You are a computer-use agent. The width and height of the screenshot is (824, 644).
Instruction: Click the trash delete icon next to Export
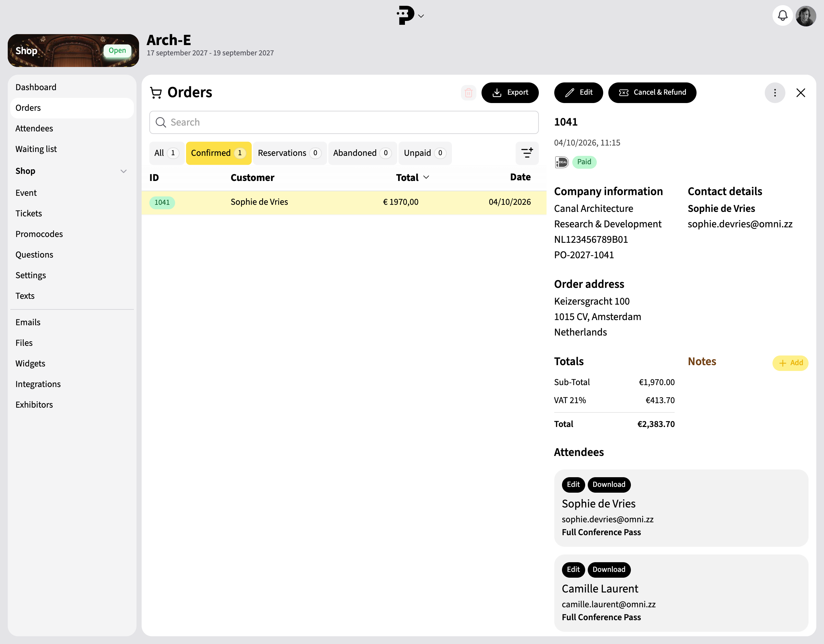(x=468, y=92)
